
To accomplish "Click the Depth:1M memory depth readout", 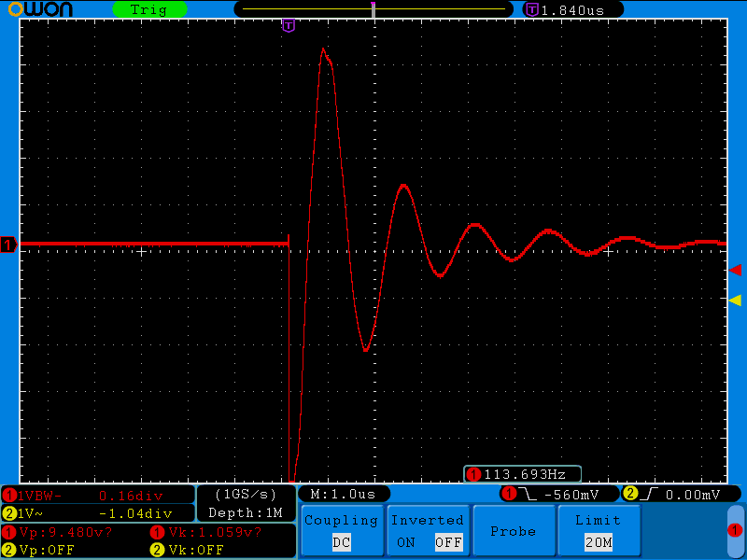I will [246, 512].
